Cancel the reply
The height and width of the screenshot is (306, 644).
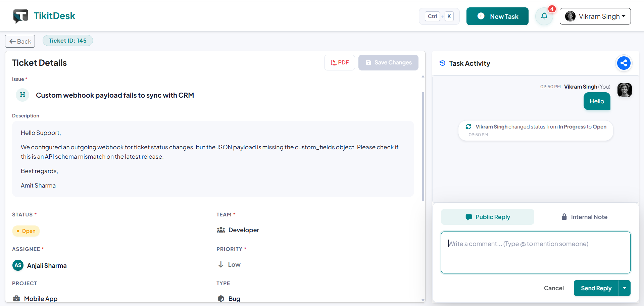tap(554, 288)
